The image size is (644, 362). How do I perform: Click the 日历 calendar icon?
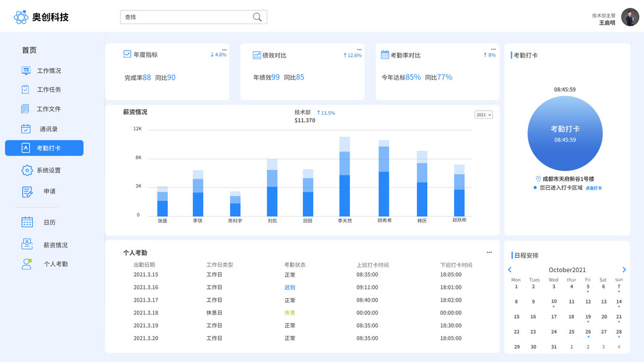[x=27, y=222]
